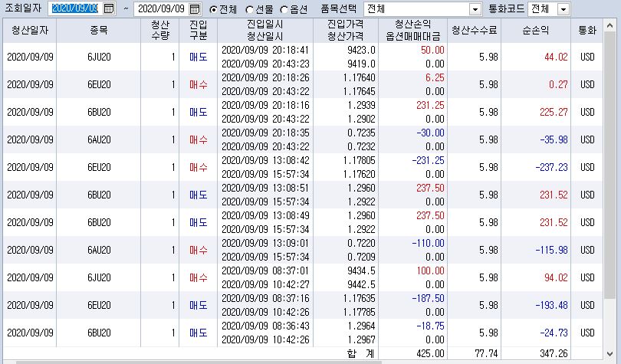Click net loss value -237.23
This screenshot has width=621, height=364.
point(551,167)
